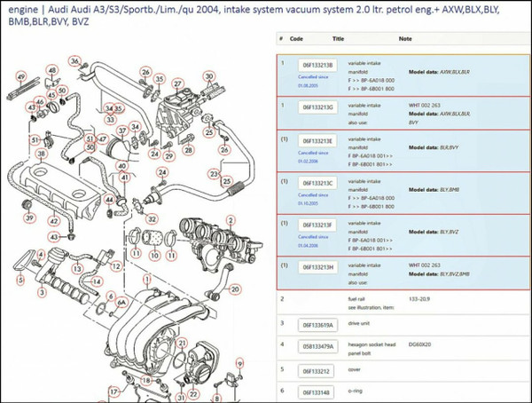The height and width of the screenshot is (403, 532).
Task: Open part code 06F133213B
Action: coord(317,66)
